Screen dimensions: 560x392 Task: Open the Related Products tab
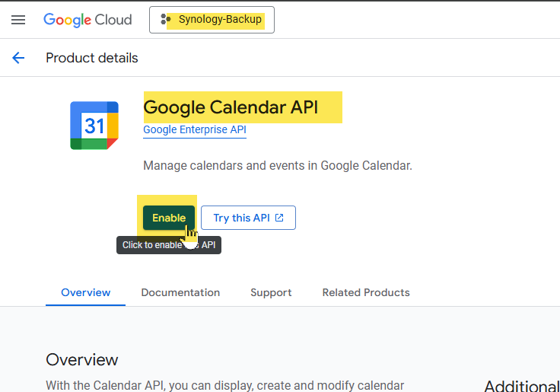pyautogui.click(x=366, y=292)
